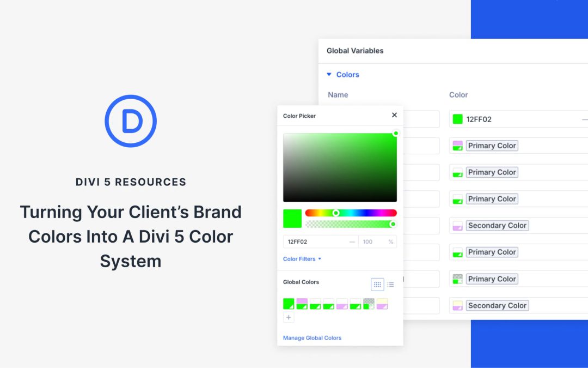Click the DIVI 5 RESOURCES heading

131,182
